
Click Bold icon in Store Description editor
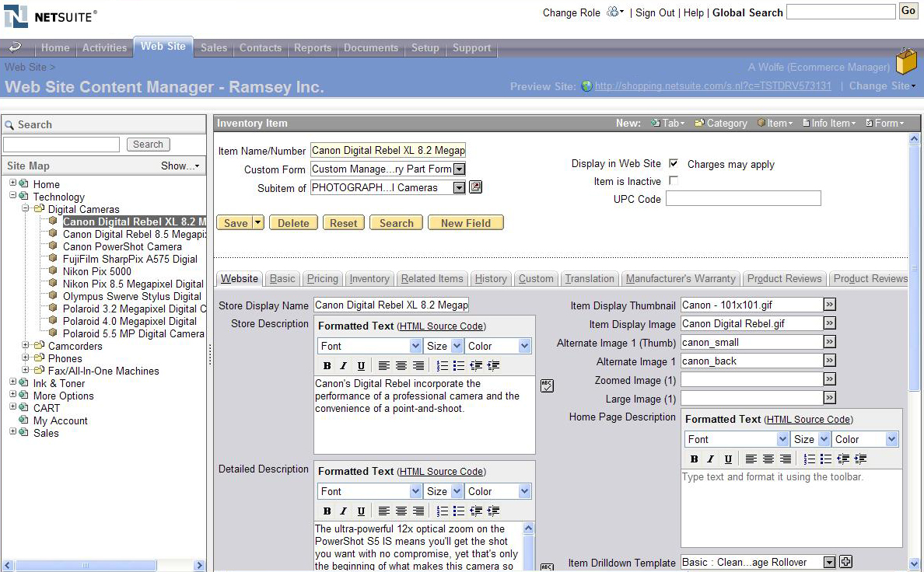327,366
